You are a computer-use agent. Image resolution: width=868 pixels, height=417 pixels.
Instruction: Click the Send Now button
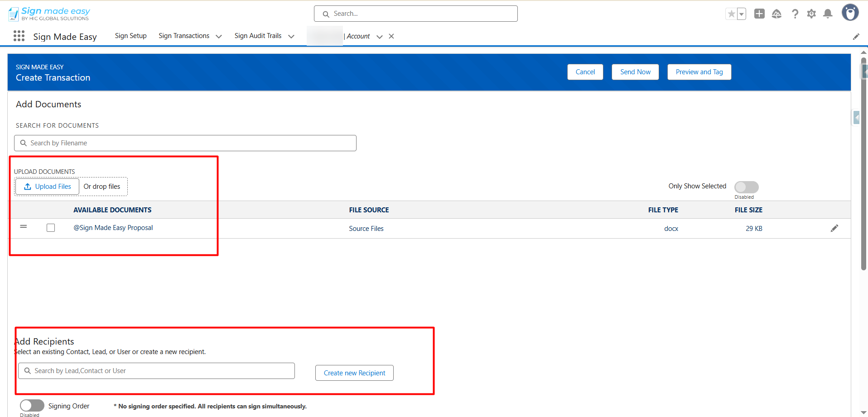(635, 72)
